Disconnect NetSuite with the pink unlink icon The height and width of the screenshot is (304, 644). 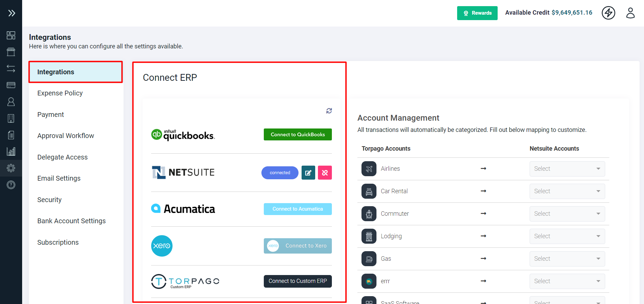[325, 172]
